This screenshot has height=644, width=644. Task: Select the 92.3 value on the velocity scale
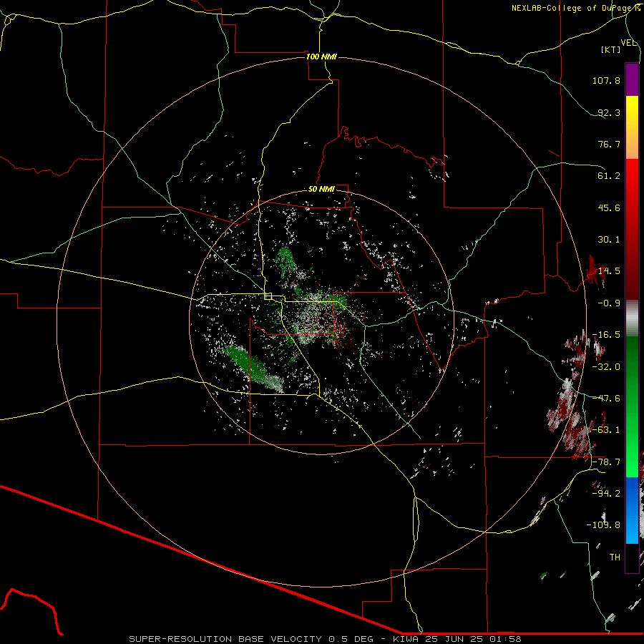(609, 112)
